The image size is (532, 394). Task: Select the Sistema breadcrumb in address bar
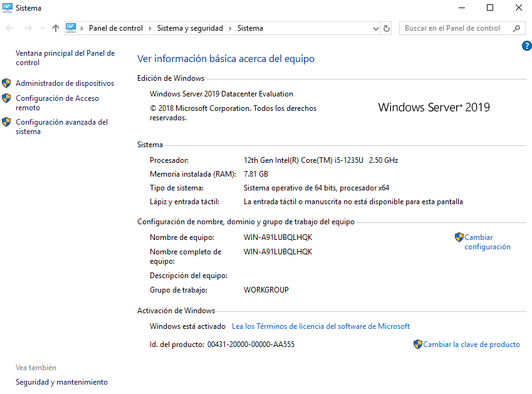coord(250,28)
